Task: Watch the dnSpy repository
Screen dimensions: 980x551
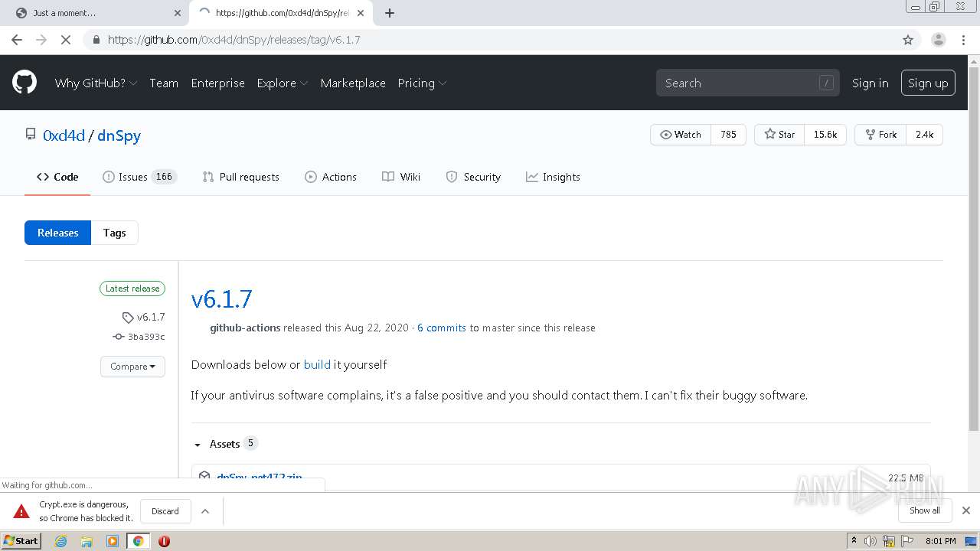Action: tap(681, 134)
